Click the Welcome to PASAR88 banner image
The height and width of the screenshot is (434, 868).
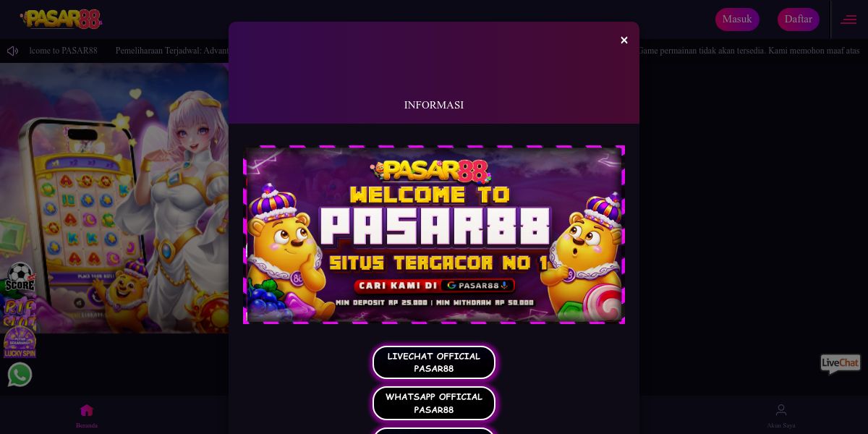pyautogui.click(x=434, y=234)
